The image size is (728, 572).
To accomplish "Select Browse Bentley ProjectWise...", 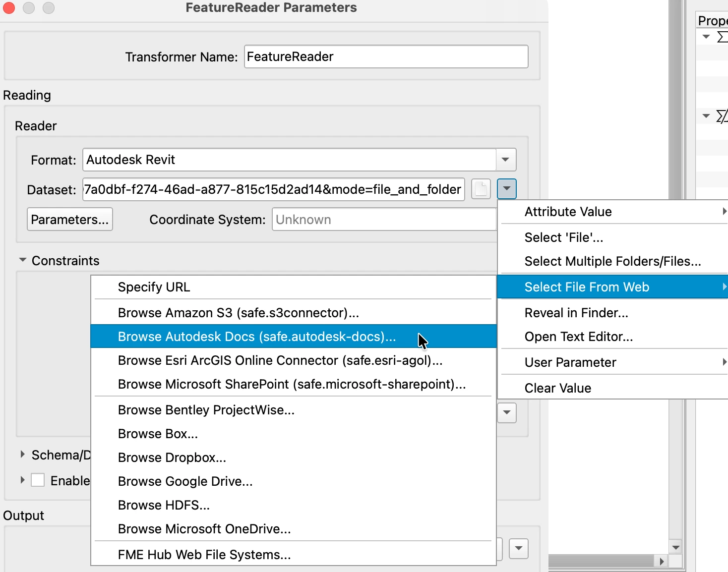I will click(x=294, y=410).
